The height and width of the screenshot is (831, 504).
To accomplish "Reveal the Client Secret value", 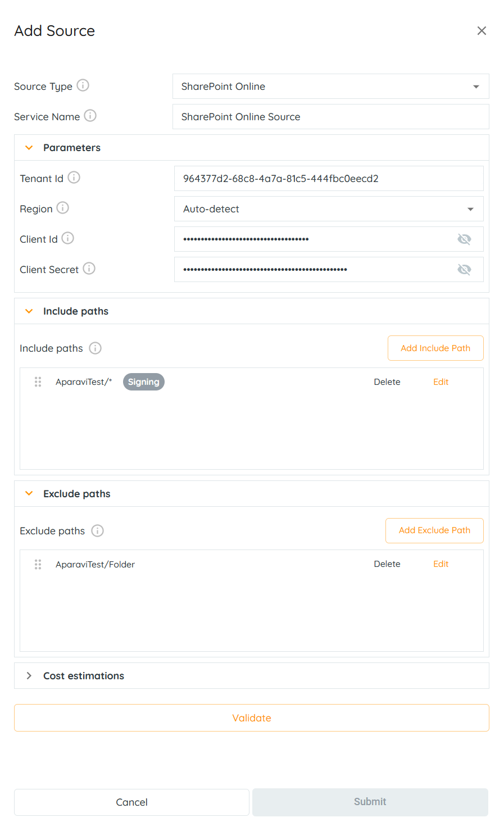I will point(464,270).
